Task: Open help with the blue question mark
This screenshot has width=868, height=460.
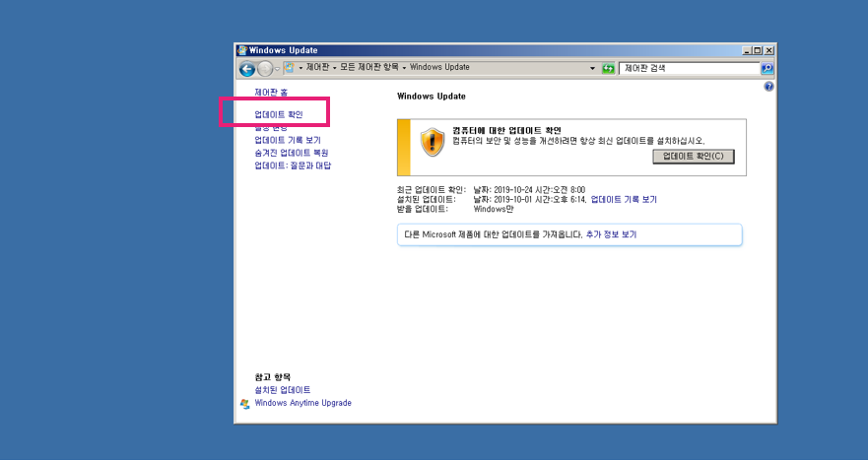Action: coord(768,87)
